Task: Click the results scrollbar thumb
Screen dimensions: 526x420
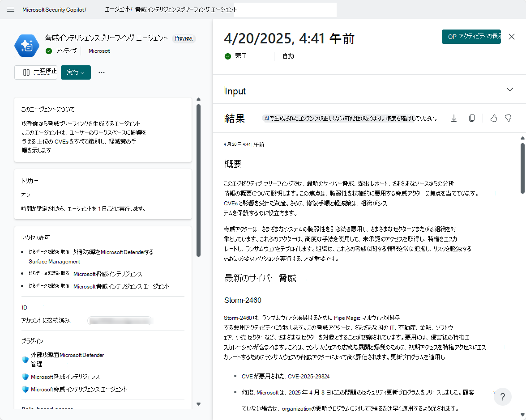Action: click(523, 168)
